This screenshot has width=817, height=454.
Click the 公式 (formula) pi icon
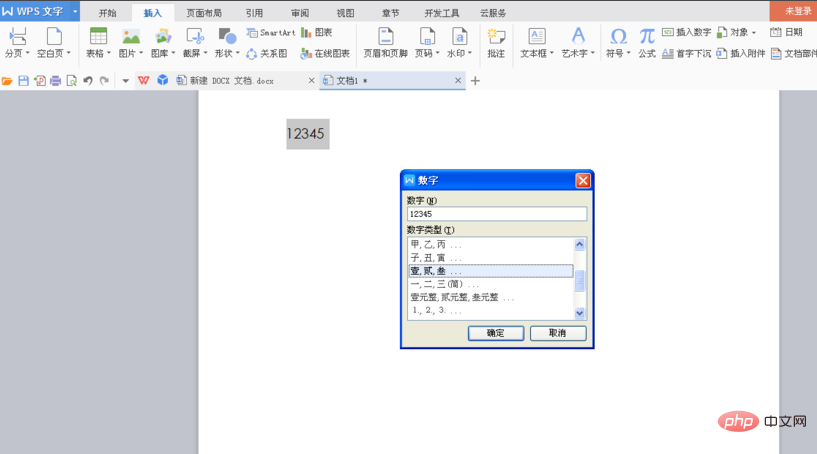coord(647,37)
